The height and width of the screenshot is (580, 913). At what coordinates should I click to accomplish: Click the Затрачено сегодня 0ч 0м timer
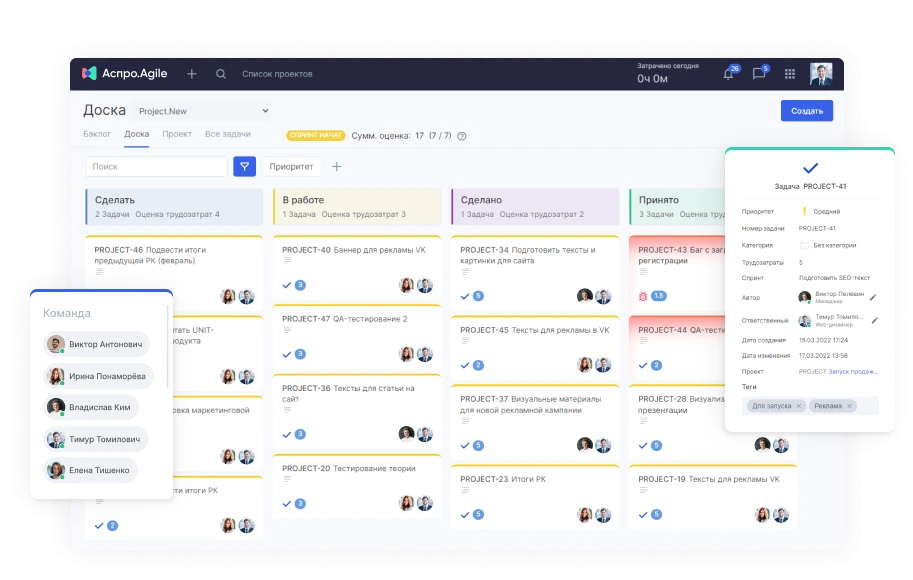pos(667,73)
